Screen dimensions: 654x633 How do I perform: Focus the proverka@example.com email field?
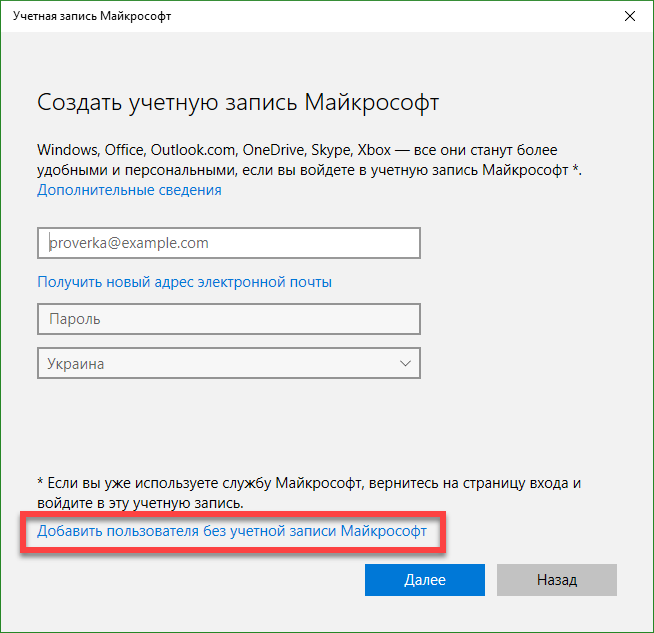point(229,243)
